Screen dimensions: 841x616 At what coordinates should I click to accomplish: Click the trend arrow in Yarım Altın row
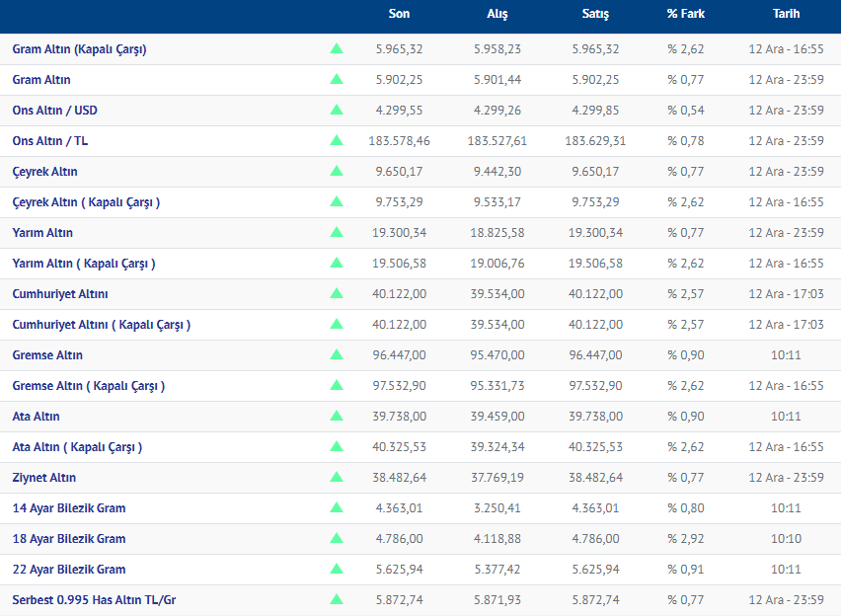(x=337, y=233)
